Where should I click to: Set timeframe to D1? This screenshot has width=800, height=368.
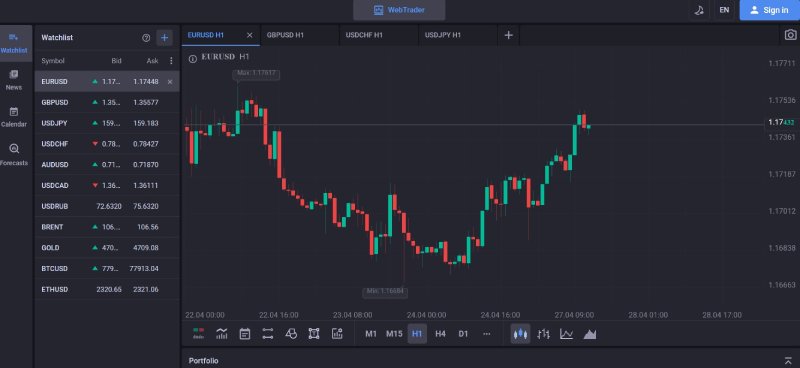point(463,334)
